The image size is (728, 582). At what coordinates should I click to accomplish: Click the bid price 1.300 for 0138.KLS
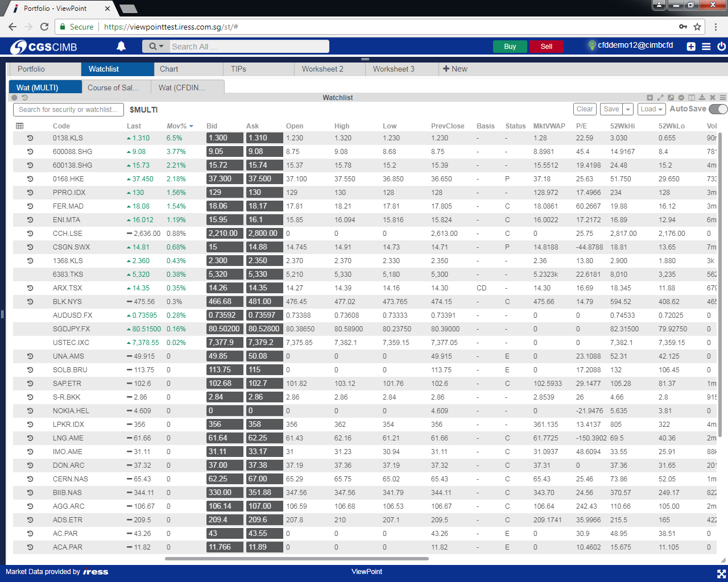coord(225,138)
